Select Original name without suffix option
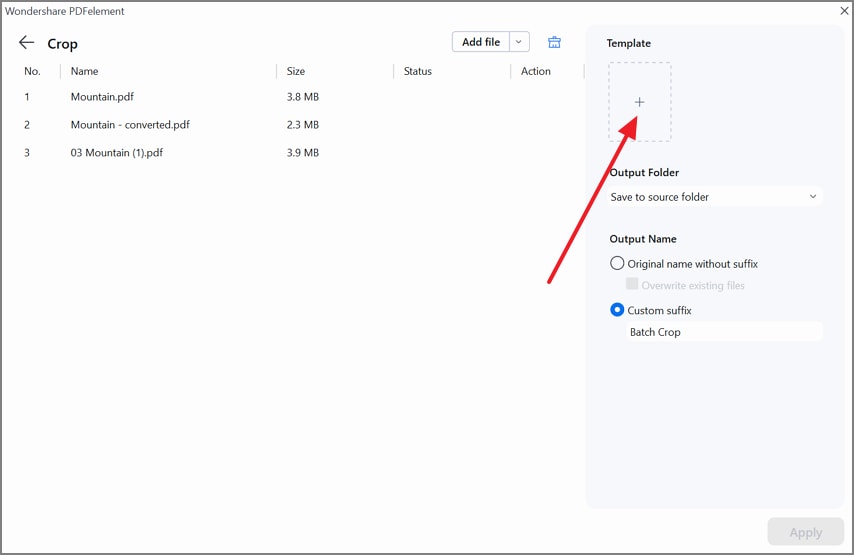 coord(617,264)
